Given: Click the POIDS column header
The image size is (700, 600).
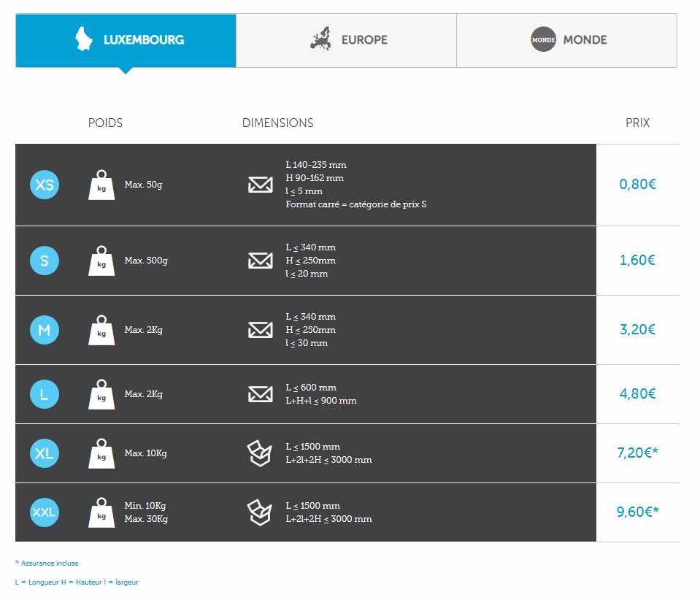Looking at the screenshot, I should (x=105, y=123).
